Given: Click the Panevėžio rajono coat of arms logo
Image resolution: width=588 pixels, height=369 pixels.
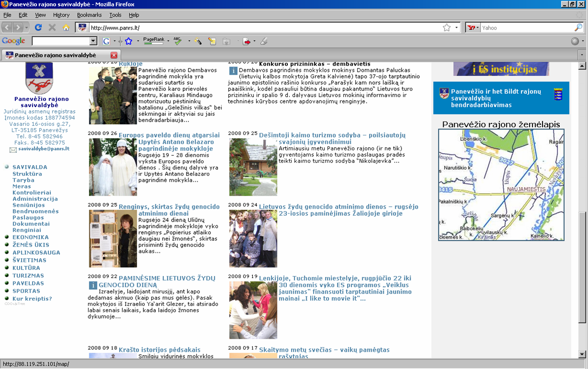Looking at the screenshot, I should click(39, 78).
